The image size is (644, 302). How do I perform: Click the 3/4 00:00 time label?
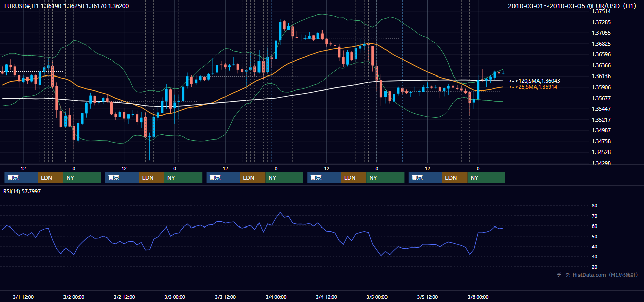(276, 297)
